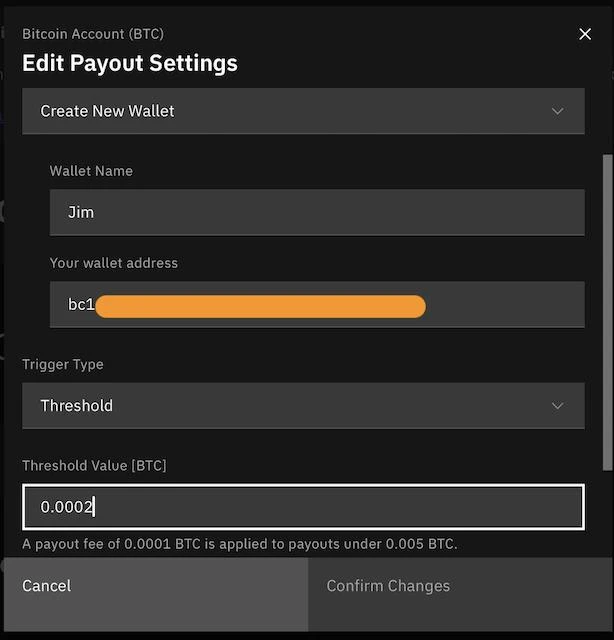
Task: Select the 'Jim' text in wallet name
Action: coord(81,213)
